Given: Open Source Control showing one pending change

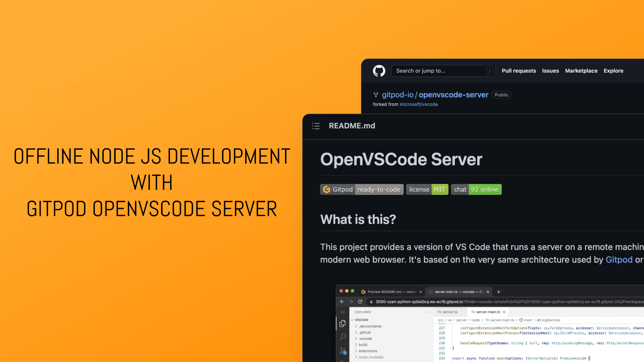Looking at the screenshot, I should 342,350.
